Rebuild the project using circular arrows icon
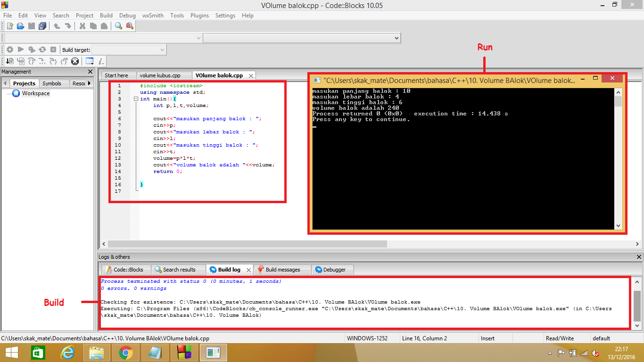This screenshot has width=644, height=362. pyautogui.click(x=42, y=49)
